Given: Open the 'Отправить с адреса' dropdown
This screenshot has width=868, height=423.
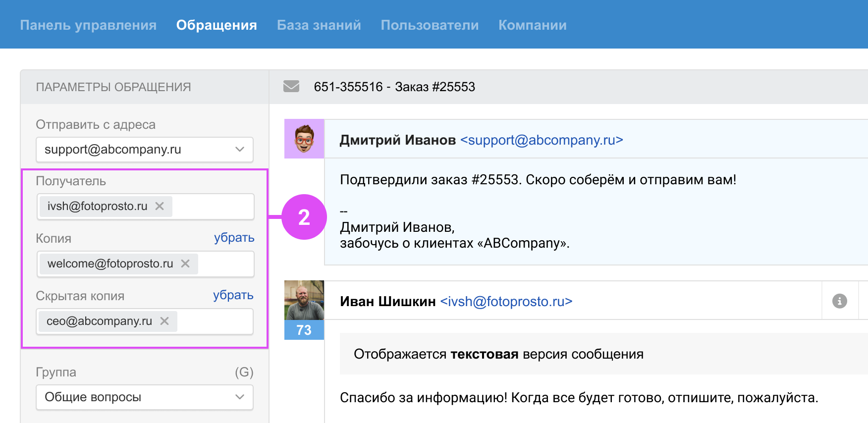Looking at the screenshot, I should [144, 150].
